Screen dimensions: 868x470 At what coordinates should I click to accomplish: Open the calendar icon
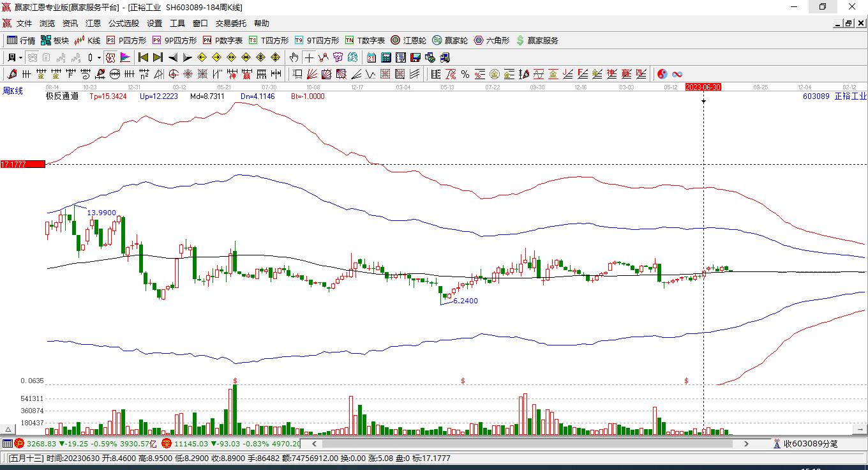(x=371, y=57)
